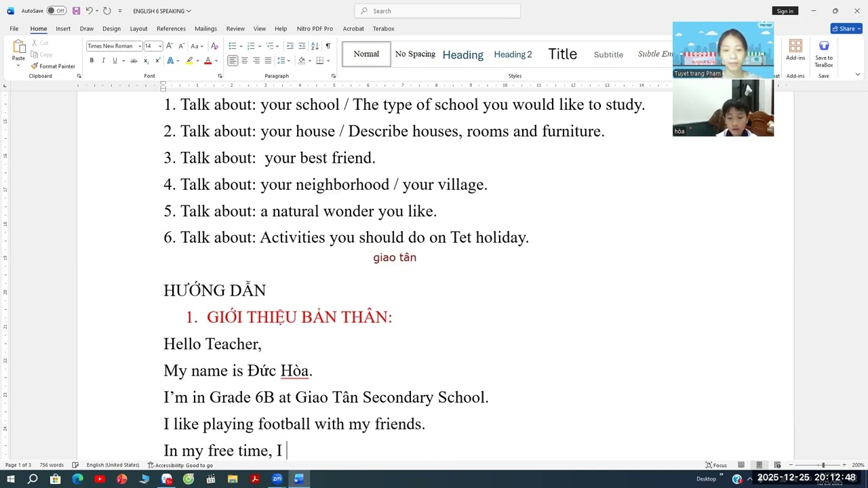Align paragraph to the right

pyautogui.click(x=256, y=61)
